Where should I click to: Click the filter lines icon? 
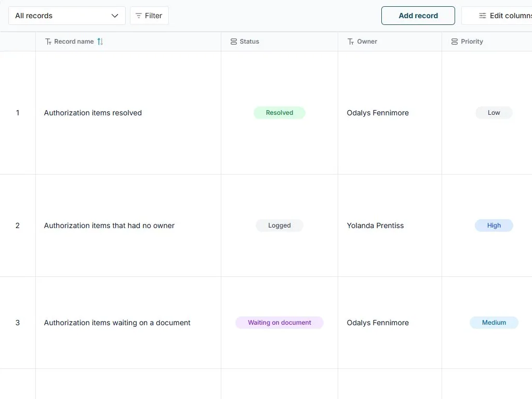pyautogui.click(x=138, y=16)
